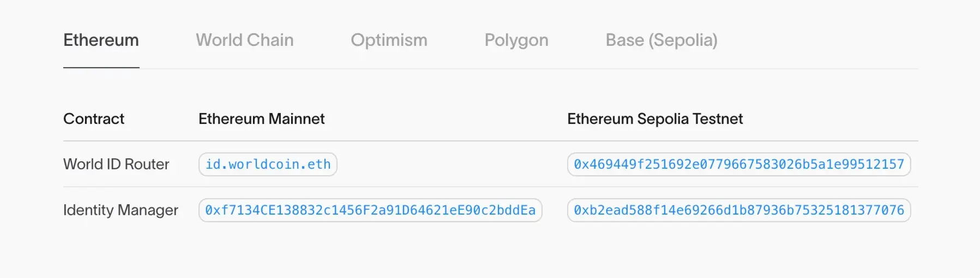Click the line separating Router and Manager rows

[x=491, y=187]
